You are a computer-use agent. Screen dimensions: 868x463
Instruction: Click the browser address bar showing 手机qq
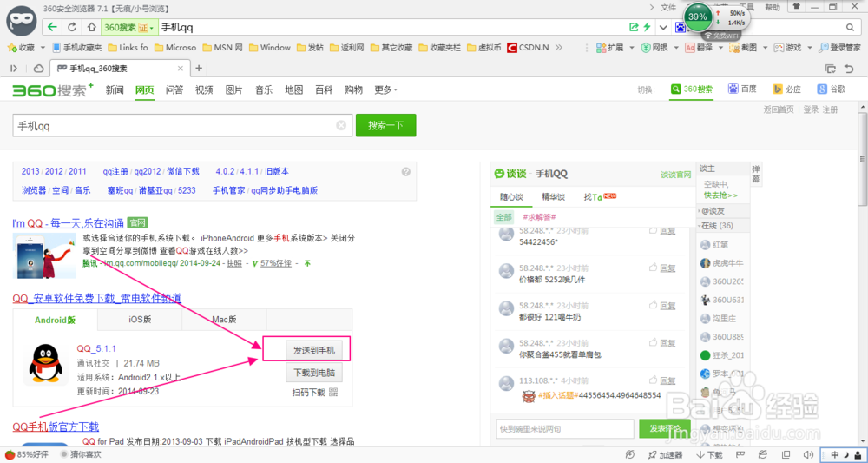pyautogui.click(x=392, y=27)
